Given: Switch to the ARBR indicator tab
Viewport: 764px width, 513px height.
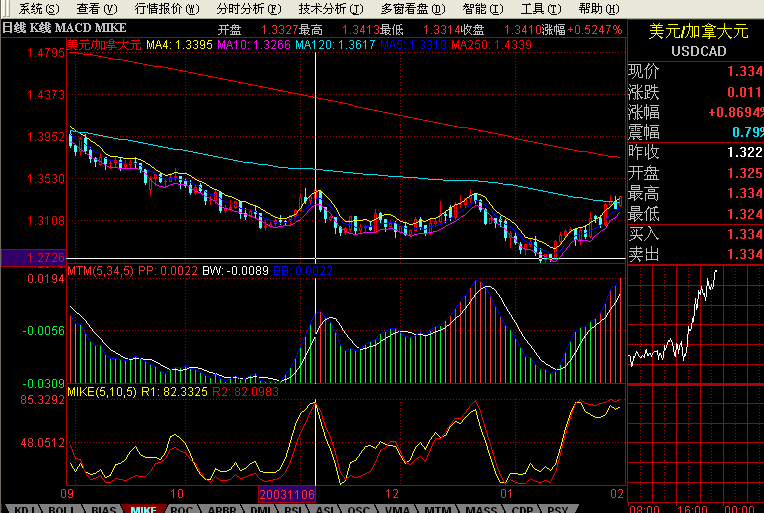Looking at the screenshot, I should [222, 509].
